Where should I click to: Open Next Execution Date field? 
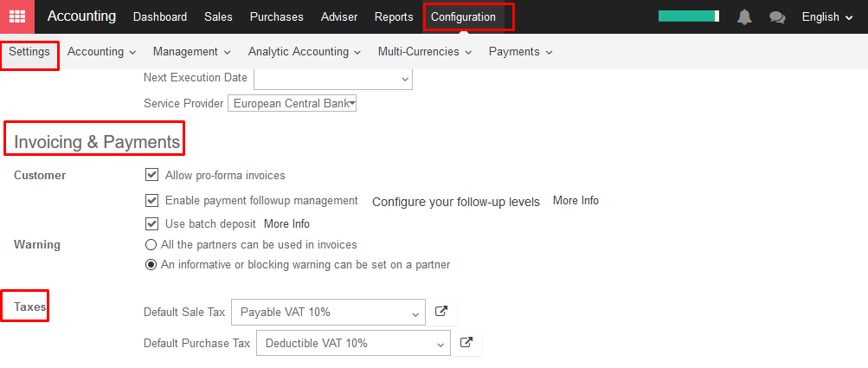pos(333,78)
